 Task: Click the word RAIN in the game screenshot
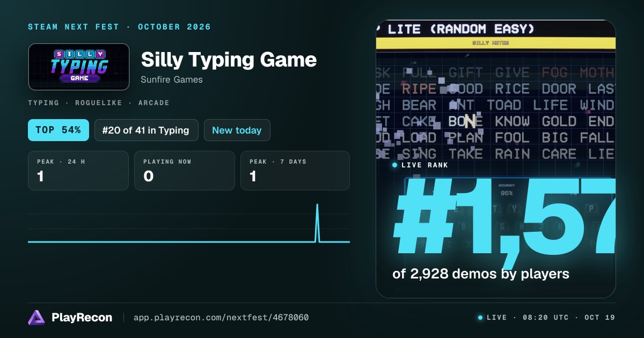point(513,153)
